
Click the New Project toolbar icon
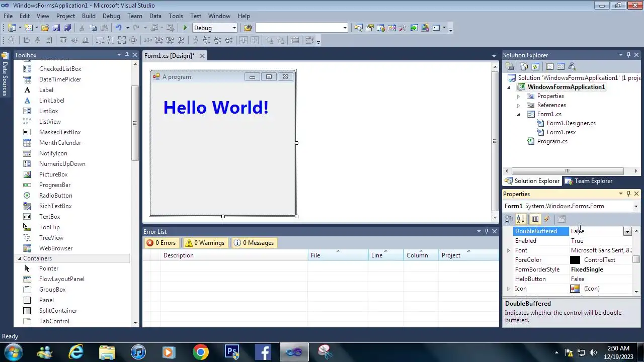(12, 28)
